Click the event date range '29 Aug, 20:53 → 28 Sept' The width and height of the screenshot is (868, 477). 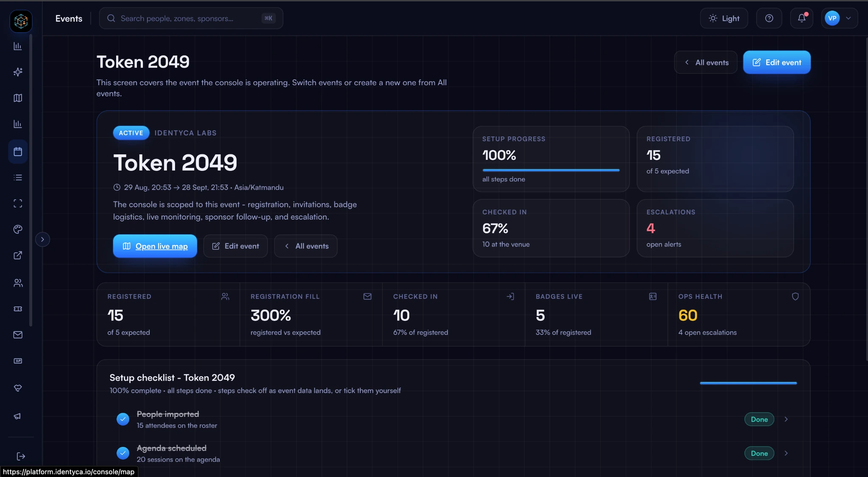(x=176, y=187)
